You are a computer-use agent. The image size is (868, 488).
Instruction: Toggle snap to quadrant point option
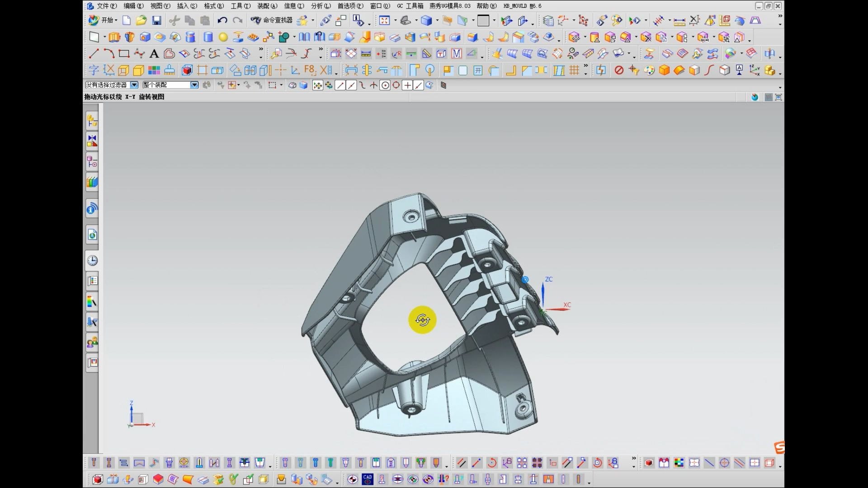coord(396,85)
